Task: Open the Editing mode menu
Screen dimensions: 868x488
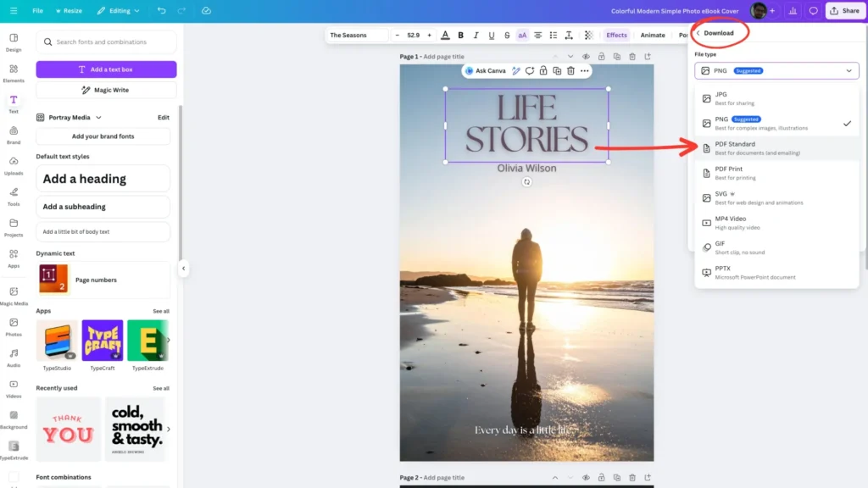Action: click(x=118, y=11)
